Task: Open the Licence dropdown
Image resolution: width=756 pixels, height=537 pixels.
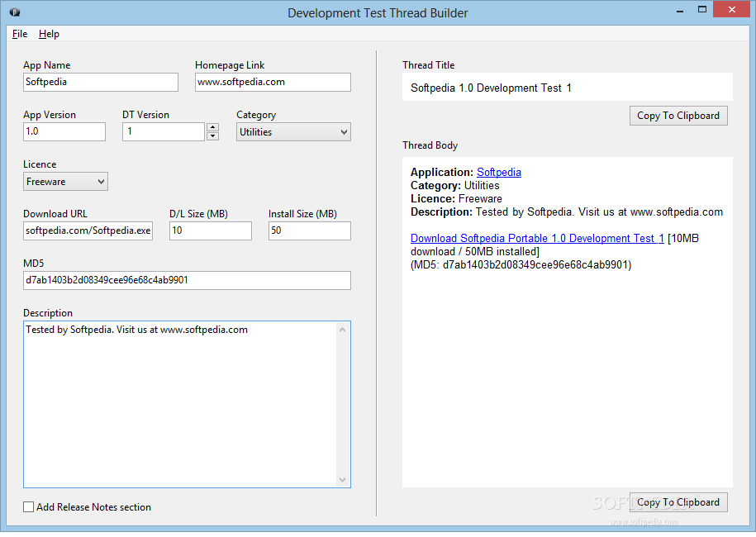Action: point(65,182)
